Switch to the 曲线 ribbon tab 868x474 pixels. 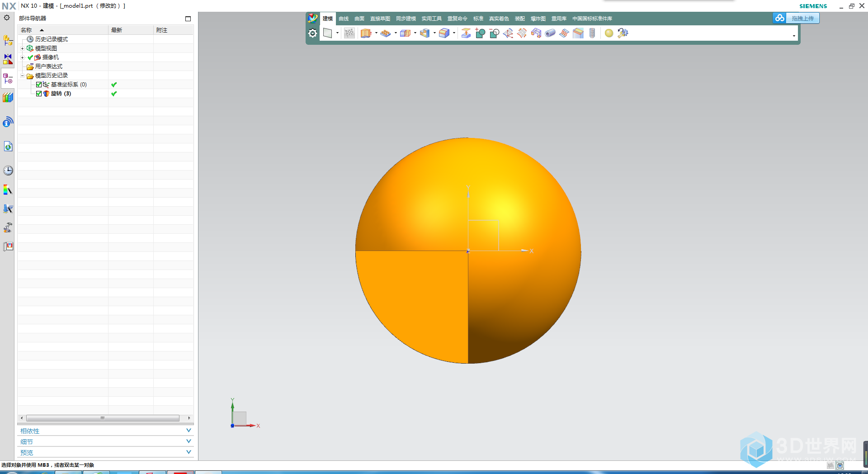point(344,19)
